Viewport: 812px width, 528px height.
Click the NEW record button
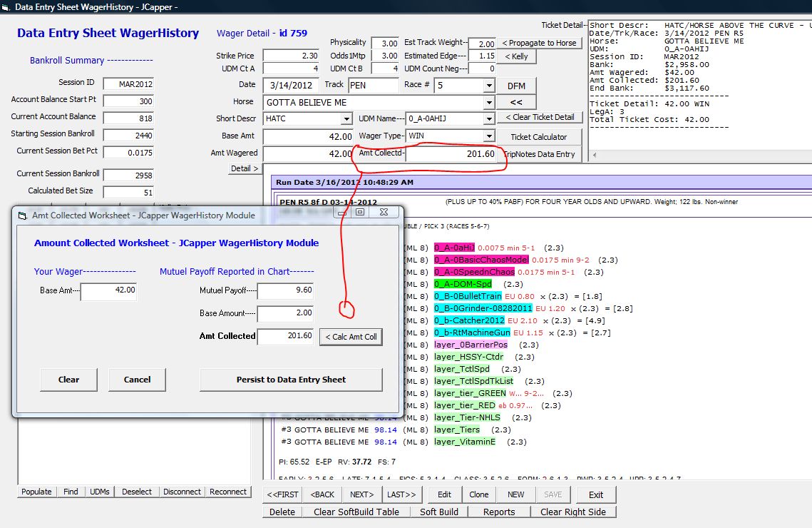515,495
